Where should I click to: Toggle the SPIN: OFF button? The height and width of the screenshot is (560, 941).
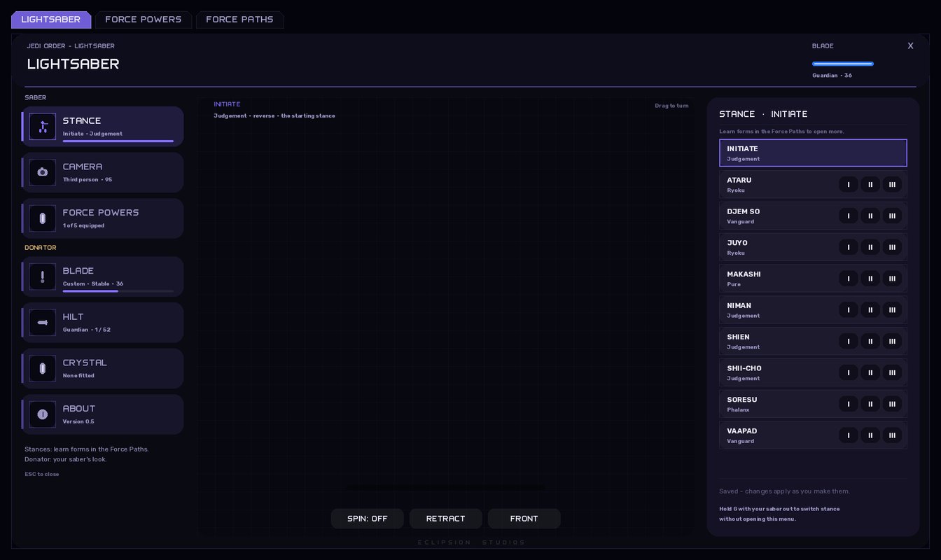(x=368, y=519)
